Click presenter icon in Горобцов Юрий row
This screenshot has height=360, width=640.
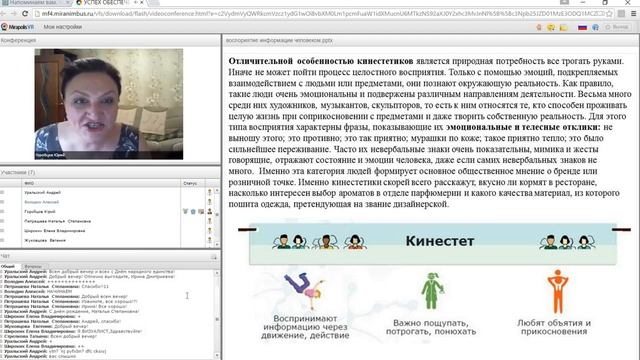(210, 211)
